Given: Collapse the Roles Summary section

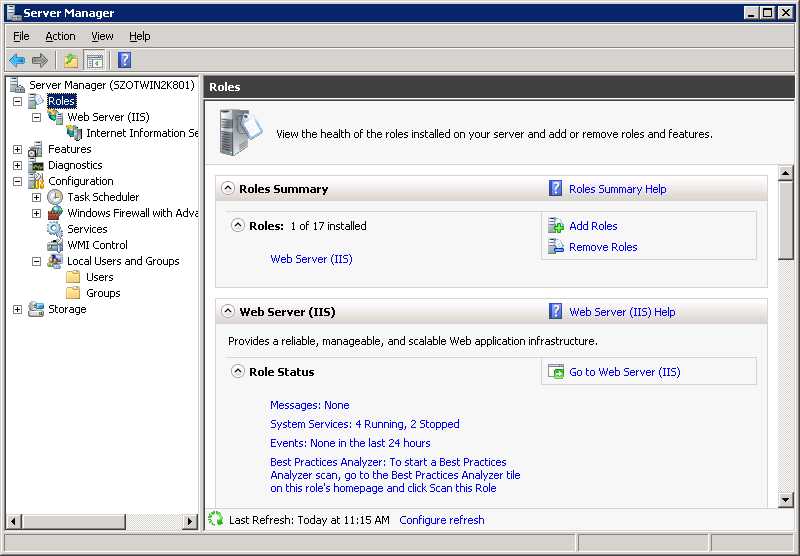Looking at the screenshot, I should [x=228, y=188].
